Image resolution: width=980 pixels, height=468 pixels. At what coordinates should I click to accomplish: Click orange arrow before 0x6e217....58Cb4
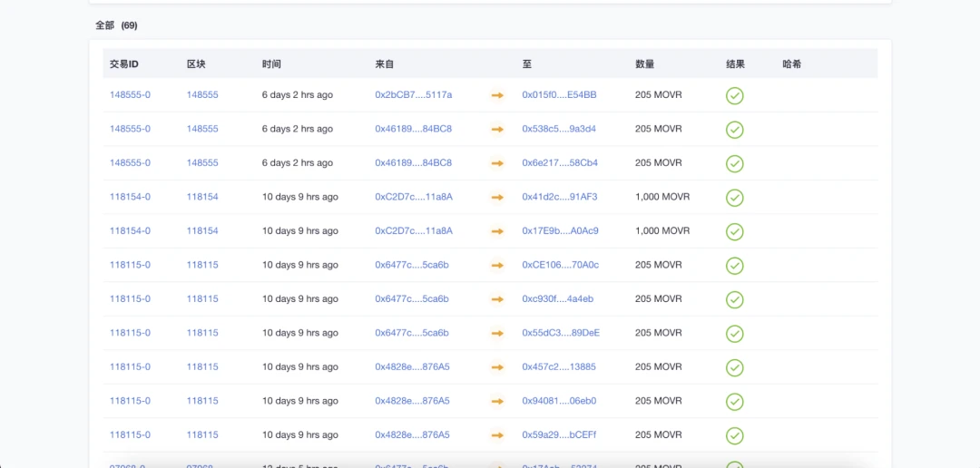coord(497,163)
